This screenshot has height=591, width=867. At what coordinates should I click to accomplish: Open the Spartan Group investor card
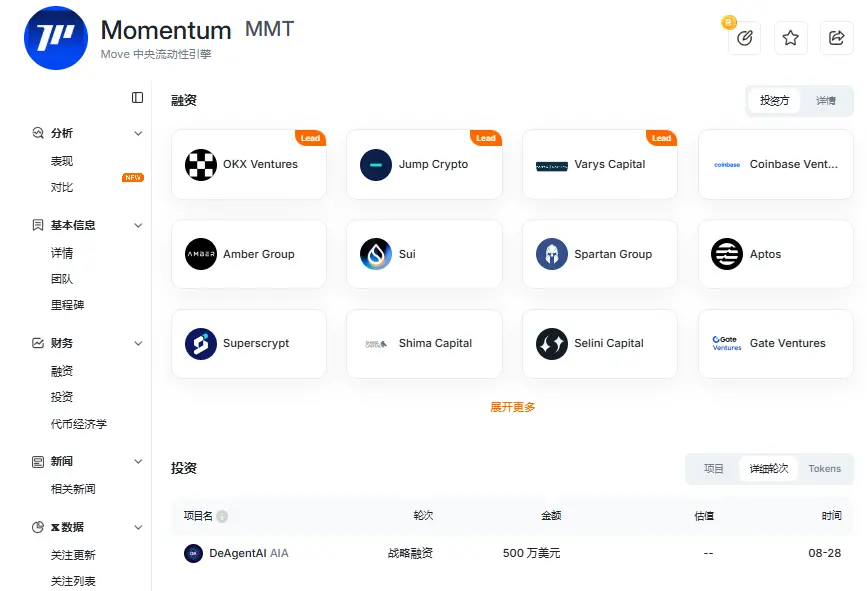(599, 254)
